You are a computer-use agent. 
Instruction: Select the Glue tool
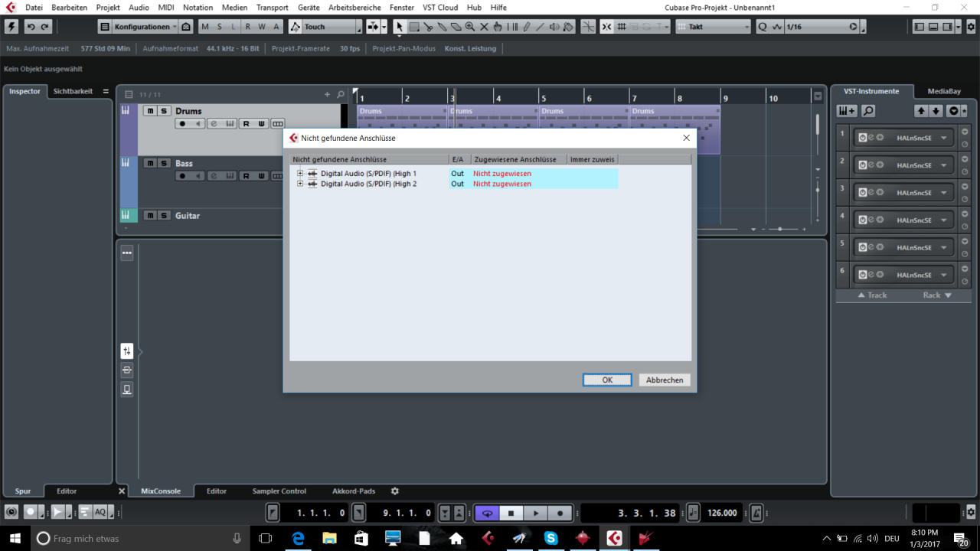point(442,27)
